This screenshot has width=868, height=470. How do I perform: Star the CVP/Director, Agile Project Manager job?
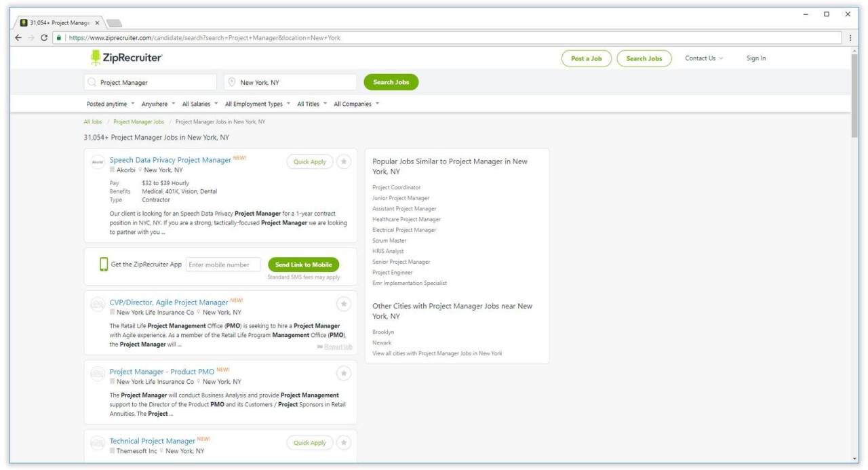pos(344,304)
